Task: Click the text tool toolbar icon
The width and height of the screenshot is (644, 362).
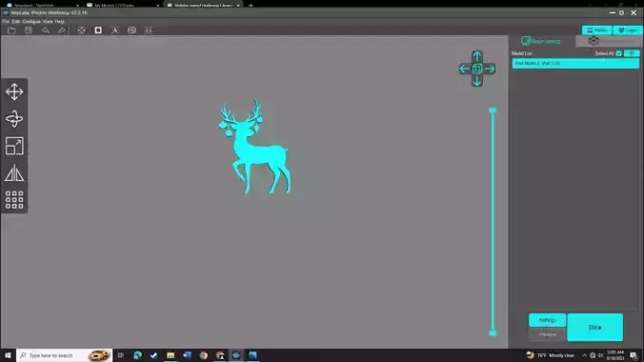Action: pyautogui.click(x=115, y=30)
